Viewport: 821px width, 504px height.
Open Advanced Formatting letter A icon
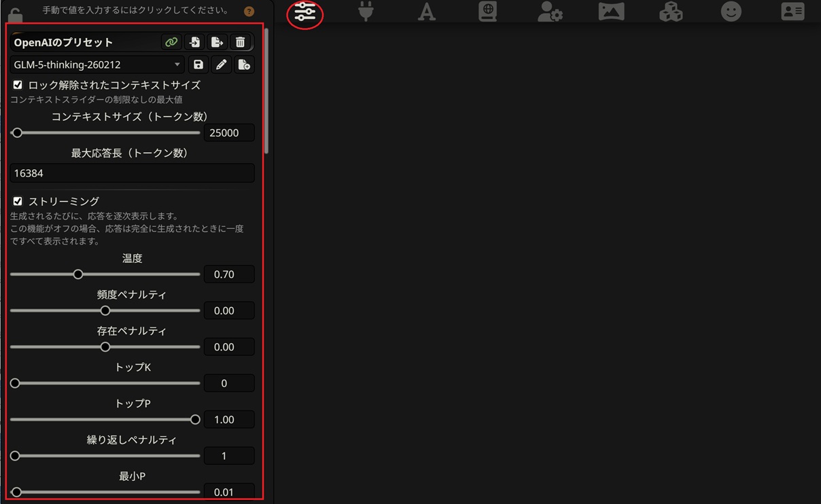pos(426,12)
